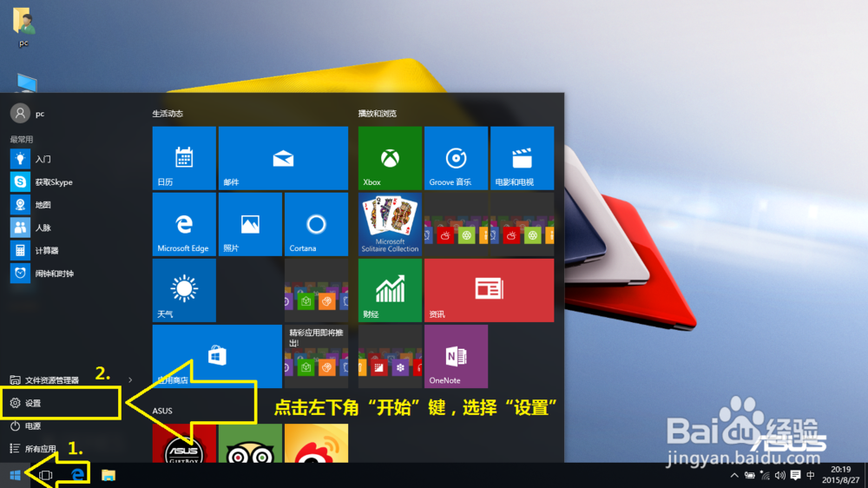Open the Store (应用商店) tile
Screen dimensions: 868x488
[217, 356]
